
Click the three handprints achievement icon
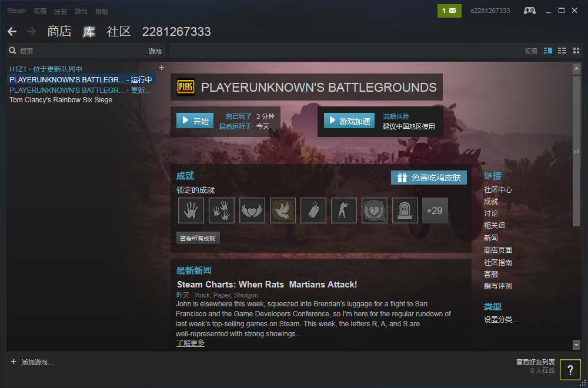coord(222,210)
